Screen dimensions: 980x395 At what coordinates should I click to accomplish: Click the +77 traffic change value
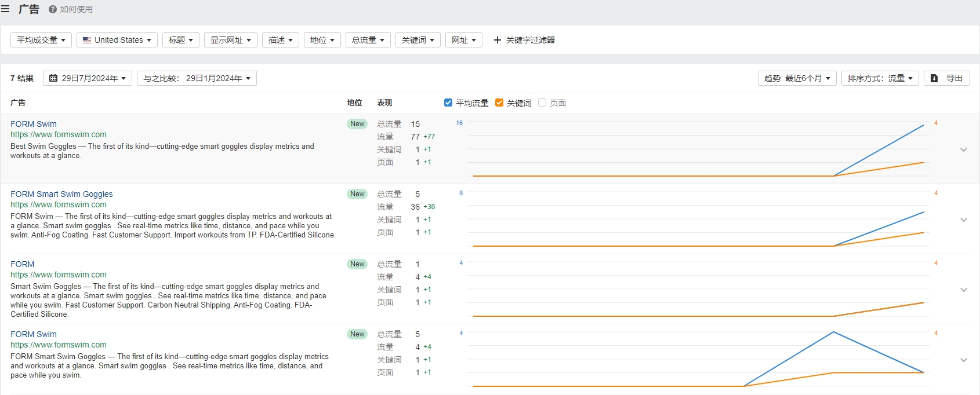click(x=429, y=137)
